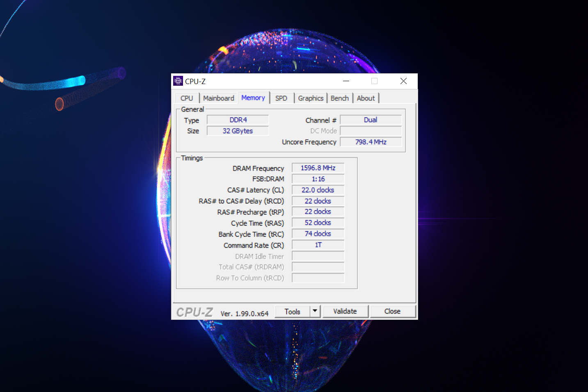Click the CPU-Z app icon in title bar
The image size is (588, 392).
click(178, 81)
